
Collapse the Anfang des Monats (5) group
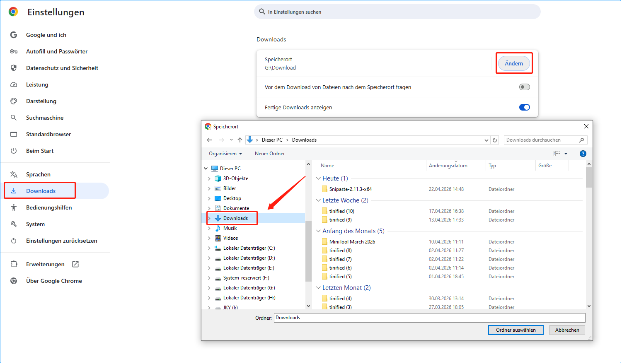[318, 231]
